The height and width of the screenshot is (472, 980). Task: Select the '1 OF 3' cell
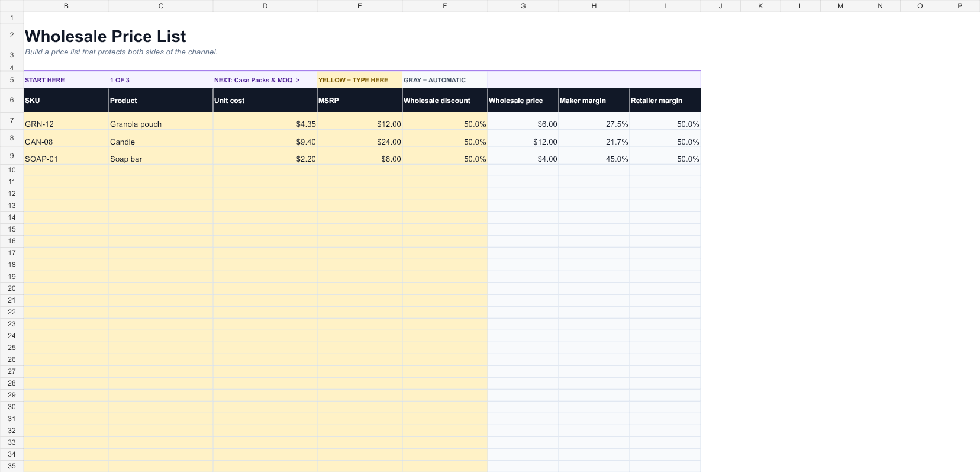(x=161, y=80)
